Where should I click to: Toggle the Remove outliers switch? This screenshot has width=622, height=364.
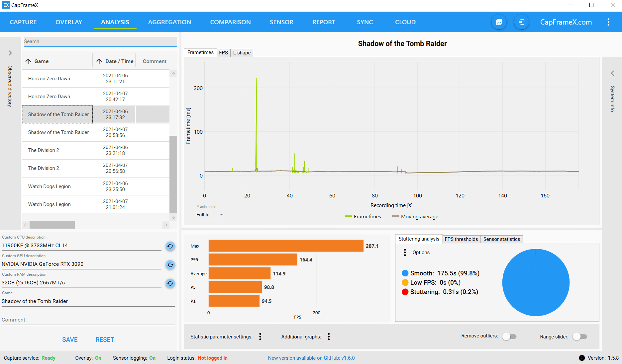[x=509, y=336]
